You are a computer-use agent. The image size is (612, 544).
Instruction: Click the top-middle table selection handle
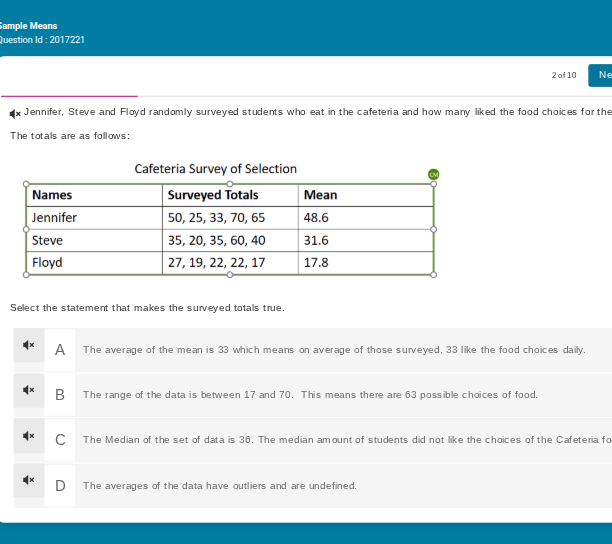click(230, 184)
